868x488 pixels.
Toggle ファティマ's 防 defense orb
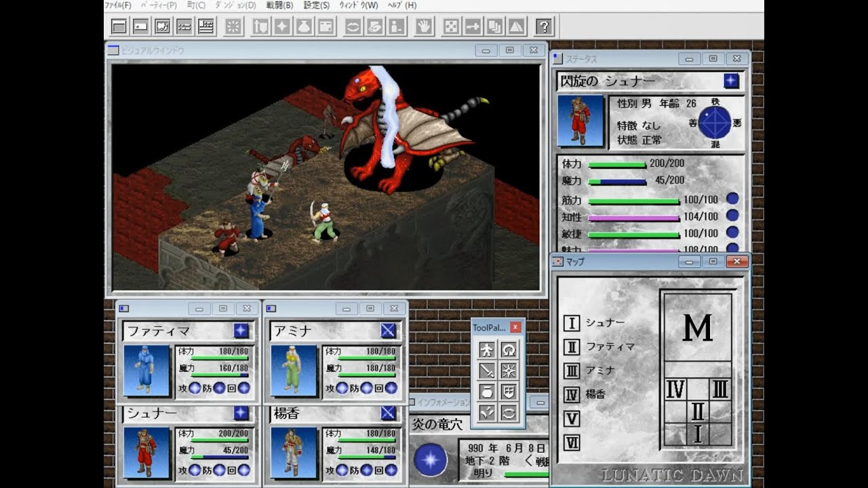tap(219, 388)
